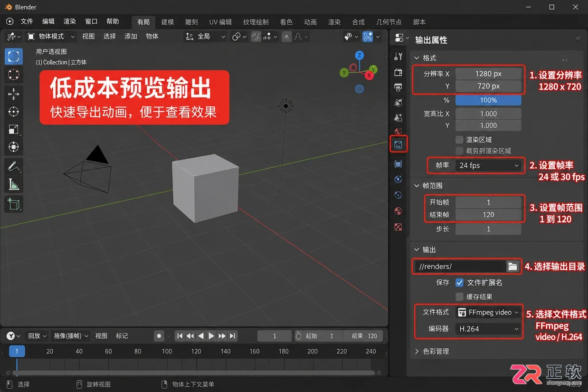The image size is (588, 392).
Task: Enable the 渲染区域 checkbox
Action: [459, 140]
